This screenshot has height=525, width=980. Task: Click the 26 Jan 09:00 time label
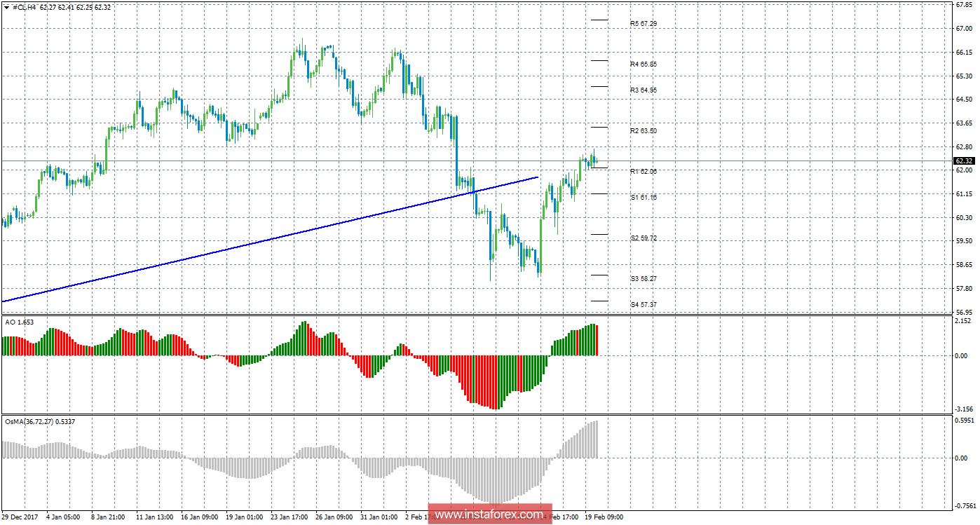(336, 517)
